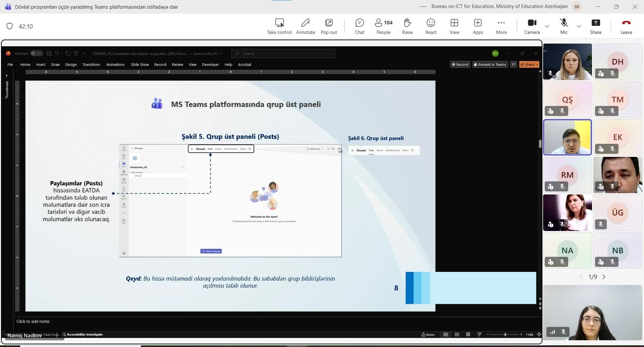644x347 pixels.
Task: Click the zoom in plus button
Action: click(x=521, y=335)
